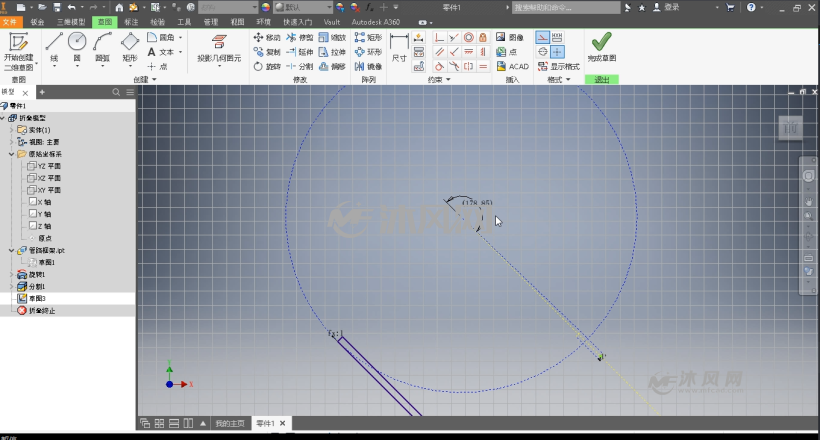The image size is (820, 440).
Task: Open the Format (格式) panel dropdown
Action: 559,80
